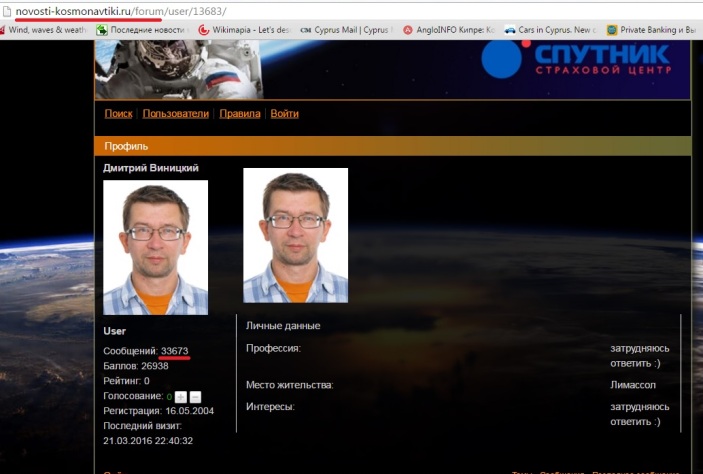This screenshot has width=703, height=474.
Task: Click the Профиль section header
Action: [392, 146]
